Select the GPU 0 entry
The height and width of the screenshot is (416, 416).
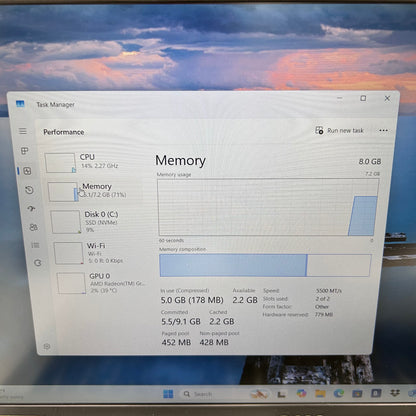click(102, 283)
